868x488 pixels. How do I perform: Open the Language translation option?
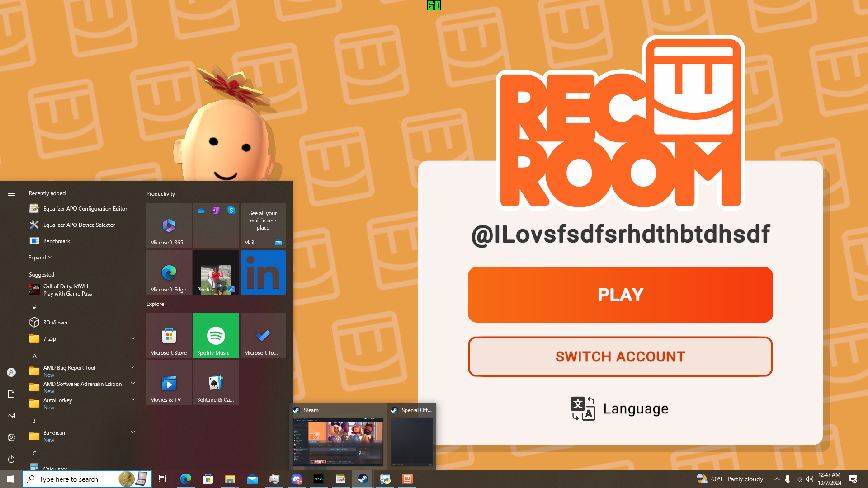click(620, 408)
